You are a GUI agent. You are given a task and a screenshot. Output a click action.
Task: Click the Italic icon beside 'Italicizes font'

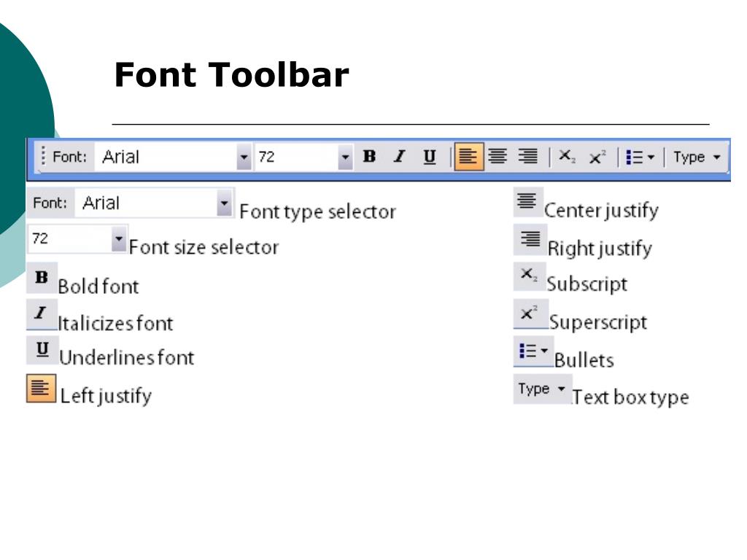42,314
